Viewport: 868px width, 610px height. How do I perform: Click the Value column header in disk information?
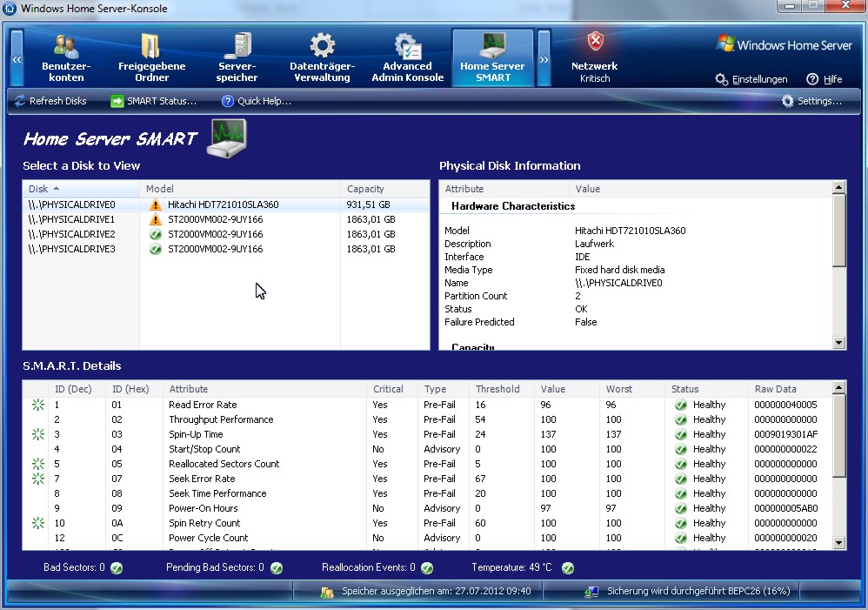tap(701, 189)
